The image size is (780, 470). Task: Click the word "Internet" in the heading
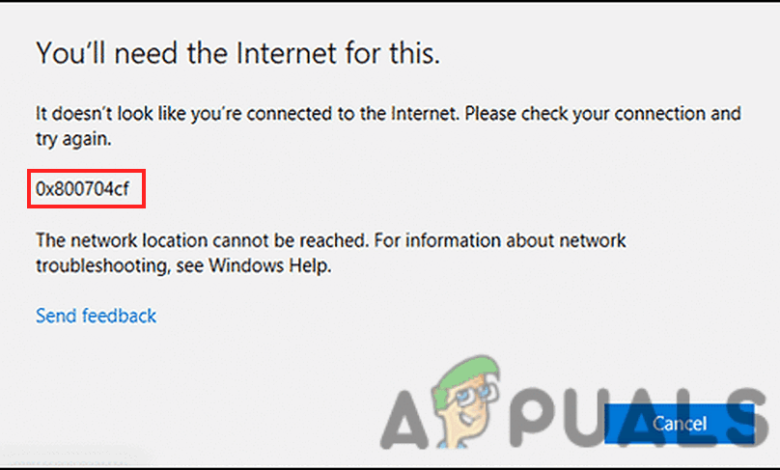click(x=287, y=53)
